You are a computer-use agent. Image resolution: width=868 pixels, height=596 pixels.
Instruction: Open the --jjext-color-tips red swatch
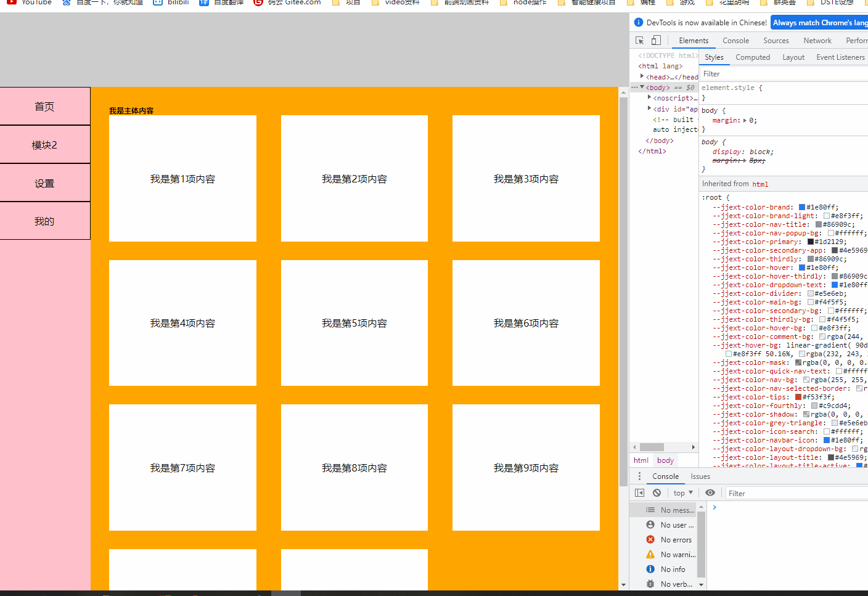click(x=798, y=397)
